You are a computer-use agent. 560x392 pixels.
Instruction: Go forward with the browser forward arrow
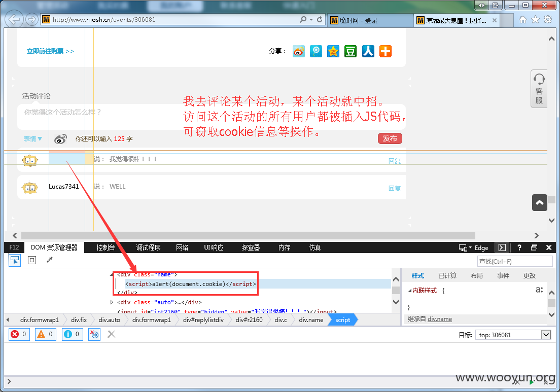point(32,19)
